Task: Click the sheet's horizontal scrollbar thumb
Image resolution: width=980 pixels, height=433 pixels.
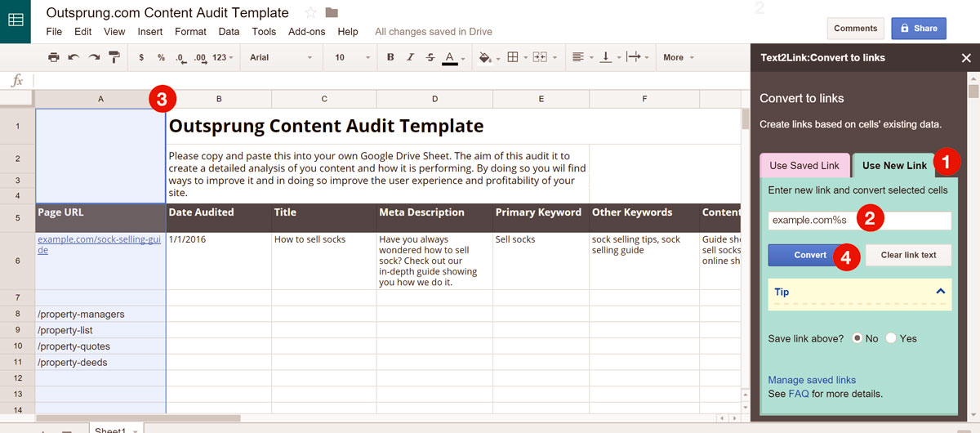Action: 137,417
